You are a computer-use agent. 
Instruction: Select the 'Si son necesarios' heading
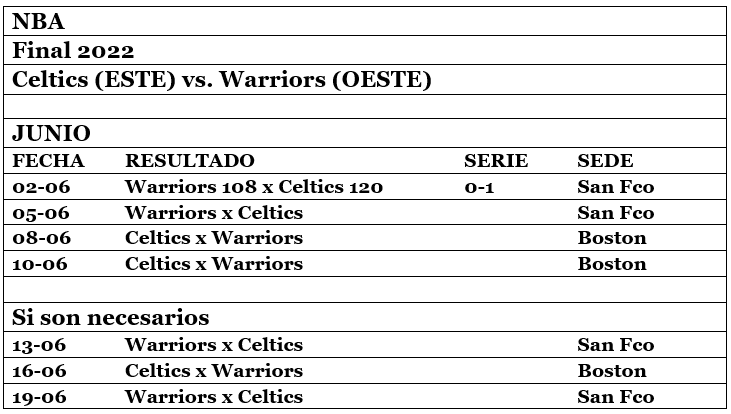coord(111,318)
